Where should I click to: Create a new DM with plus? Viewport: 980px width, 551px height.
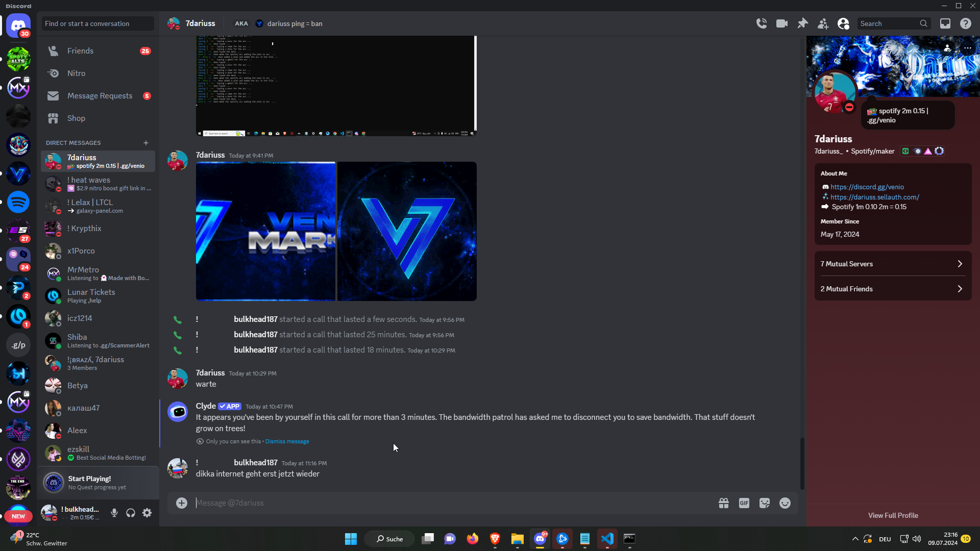[146, 143]
